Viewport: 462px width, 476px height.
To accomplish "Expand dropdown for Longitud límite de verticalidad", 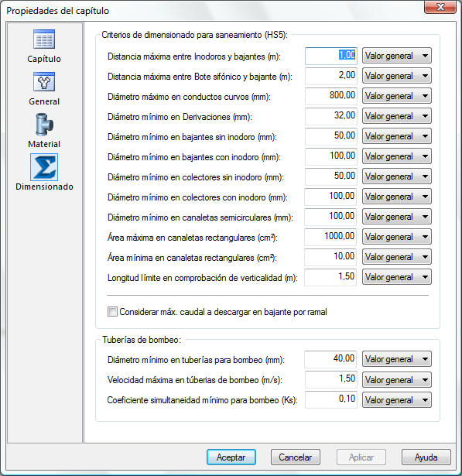I will (397, 277).
